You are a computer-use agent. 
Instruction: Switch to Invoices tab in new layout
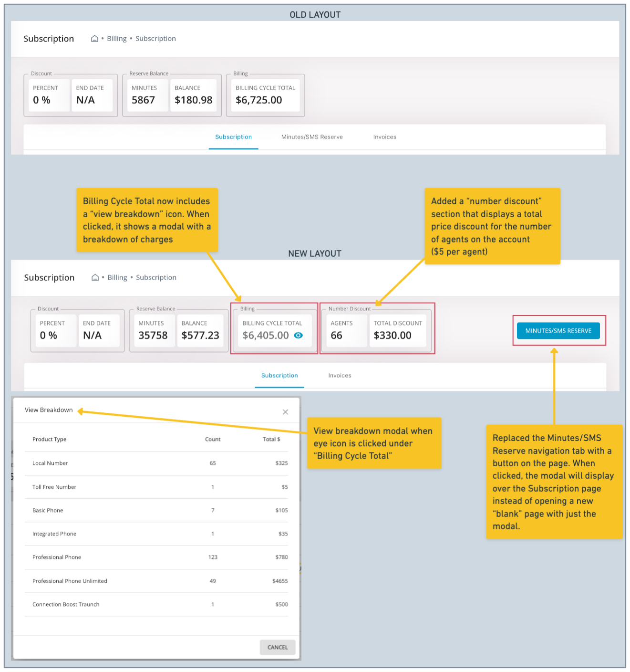(x=340, y=376)
